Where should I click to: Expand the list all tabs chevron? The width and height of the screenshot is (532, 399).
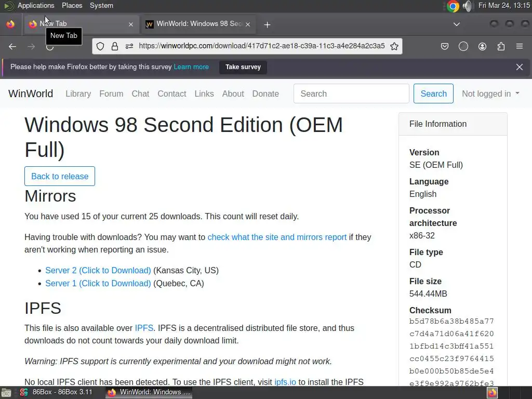tap(457, 24)
